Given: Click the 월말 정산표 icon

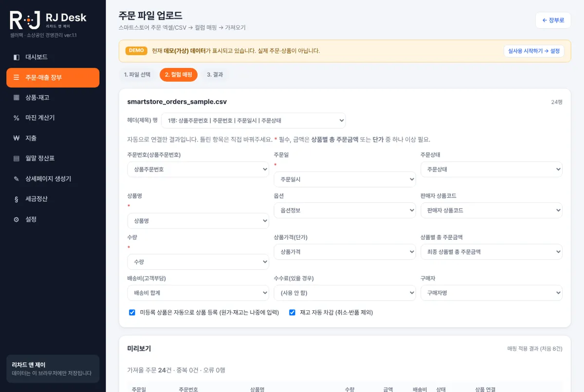Looking at the screenshot, I should coord(17,159).
